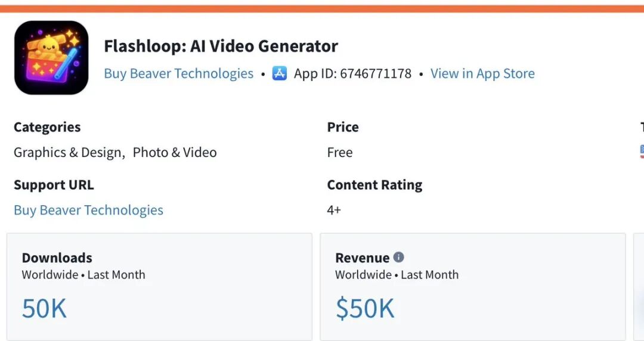The image size is (644, 341).
Task: Click the 4+ content rating value
Action: tap(334, 210)
